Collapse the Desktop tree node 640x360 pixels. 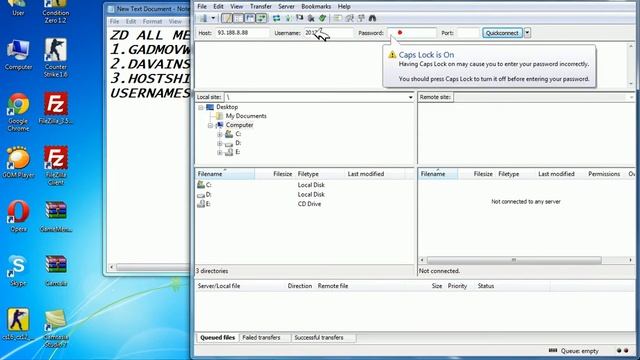click(x=201, y=107)
